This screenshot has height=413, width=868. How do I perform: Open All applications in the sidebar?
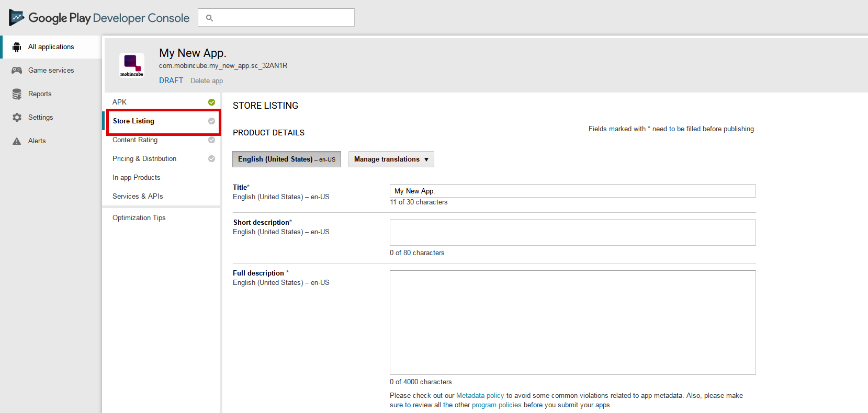pyautogui.click(x=51, y=47)
